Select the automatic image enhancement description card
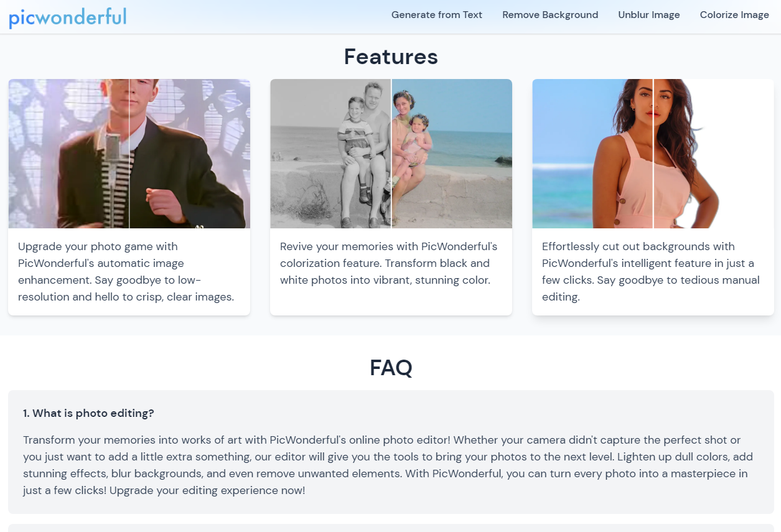Viewport: 781px width, 532px height. [129, 272]
